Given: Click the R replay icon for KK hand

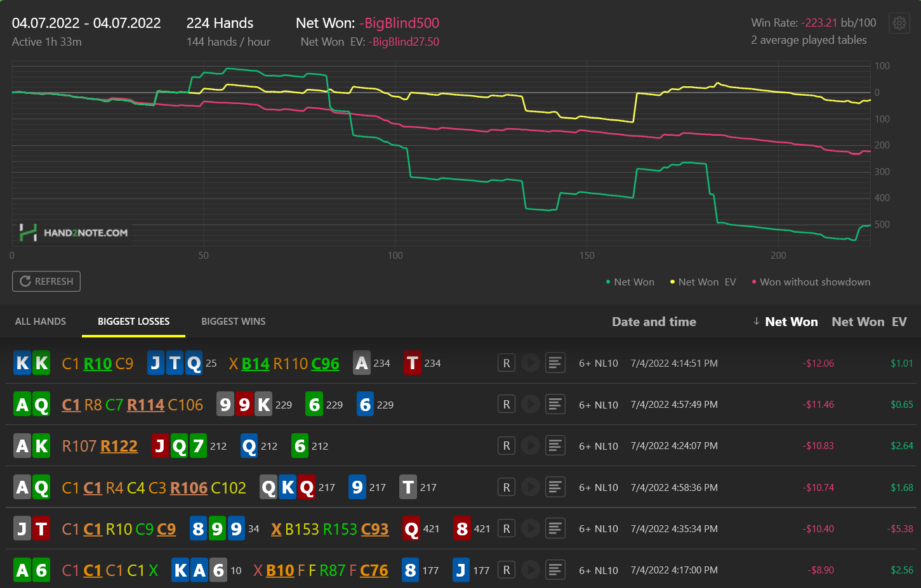Looking at the screenshot, I should click(507, 363).
